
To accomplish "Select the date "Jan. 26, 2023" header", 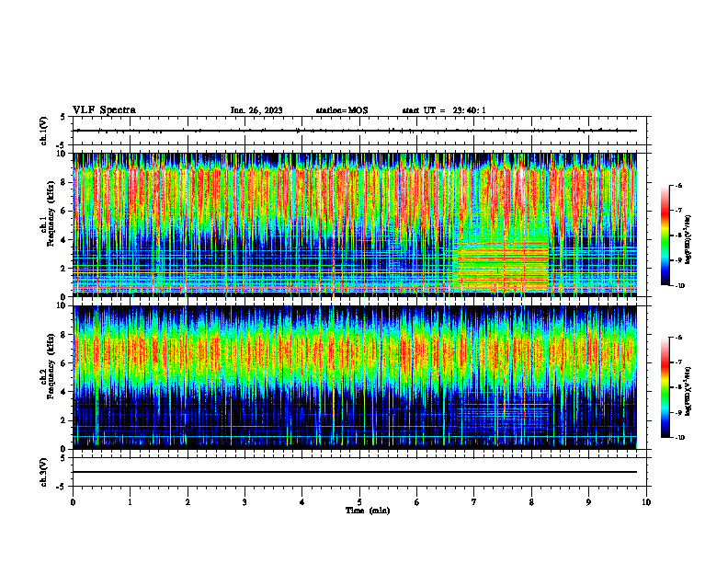I will click(x=256, y=110).
